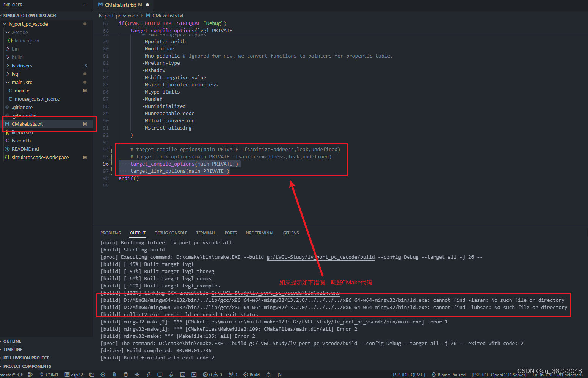Click the star flash-method icon
The width and height of the screenshot is (588, 378).
click(x=137, y=375)
